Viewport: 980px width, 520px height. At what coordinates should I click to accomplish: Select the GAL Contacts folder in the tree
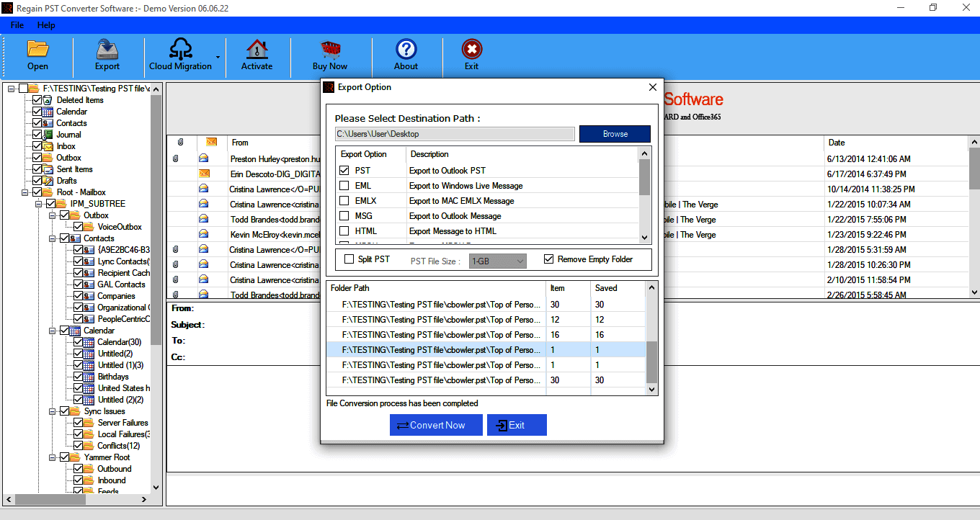pos(122,284)
